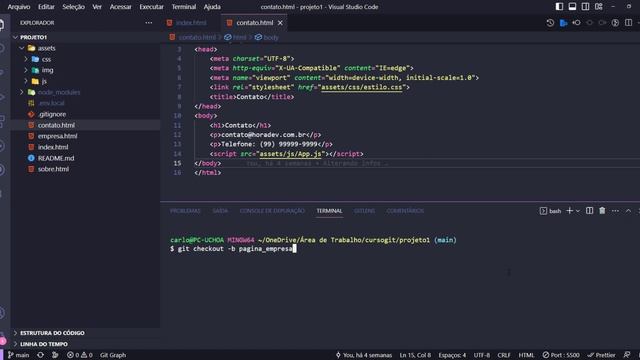The width and height of the screenshot is (640, 360).
Task: Click the main branch status item
Action: click(x=18, y=355)
